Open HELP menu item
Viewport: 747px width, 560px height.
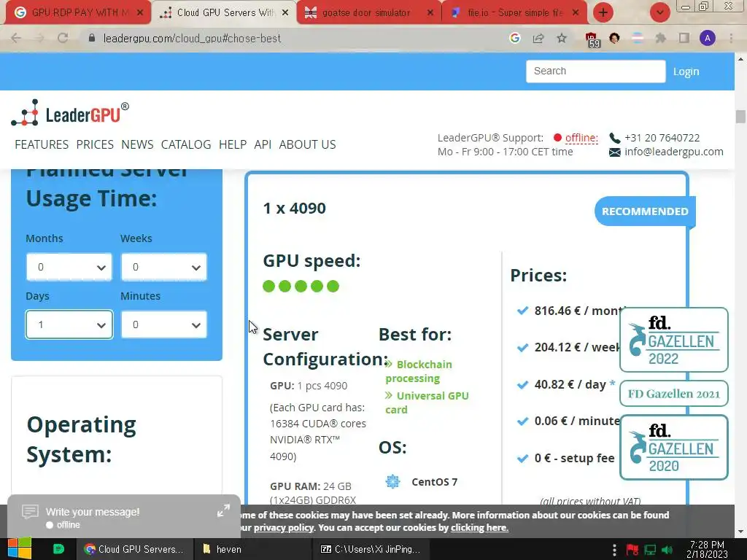point(233,144)
